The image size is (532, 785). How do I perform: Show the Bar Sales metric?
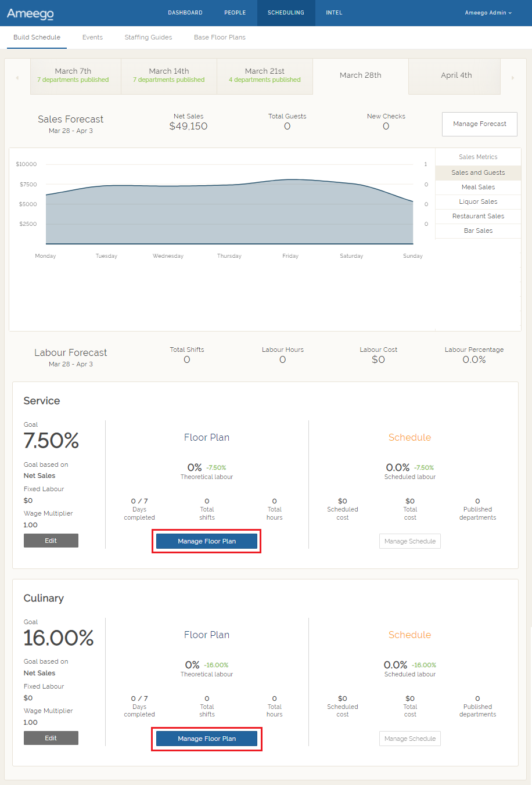[478, 231]
